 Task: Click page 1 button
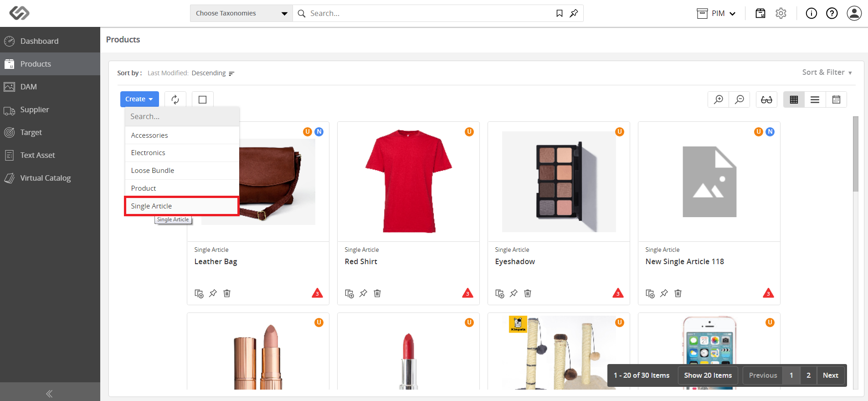click(791, 375)
